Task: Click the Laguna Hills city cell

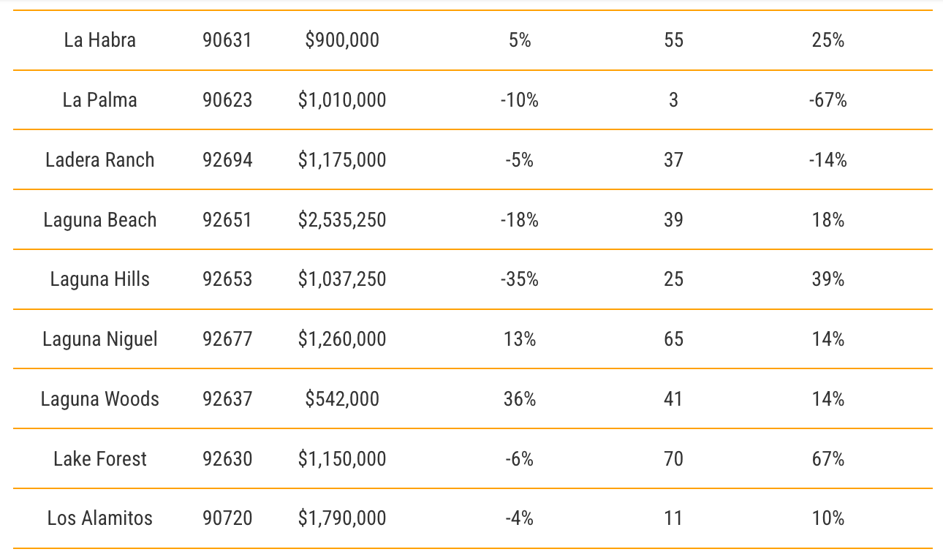Action: point(100,279)
